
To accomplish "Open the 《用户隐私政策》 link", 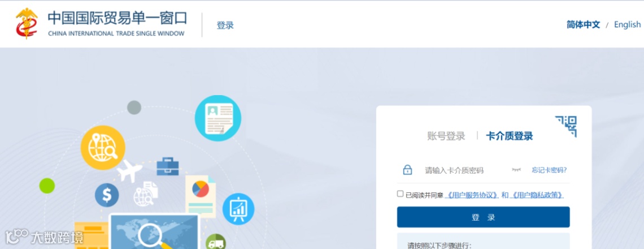I will (x=537, y=195).
